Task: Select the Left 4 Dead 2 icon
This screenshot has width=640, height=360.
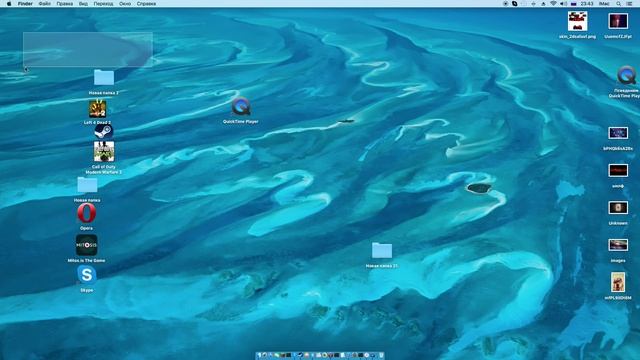Action: [x=98, y=109]
